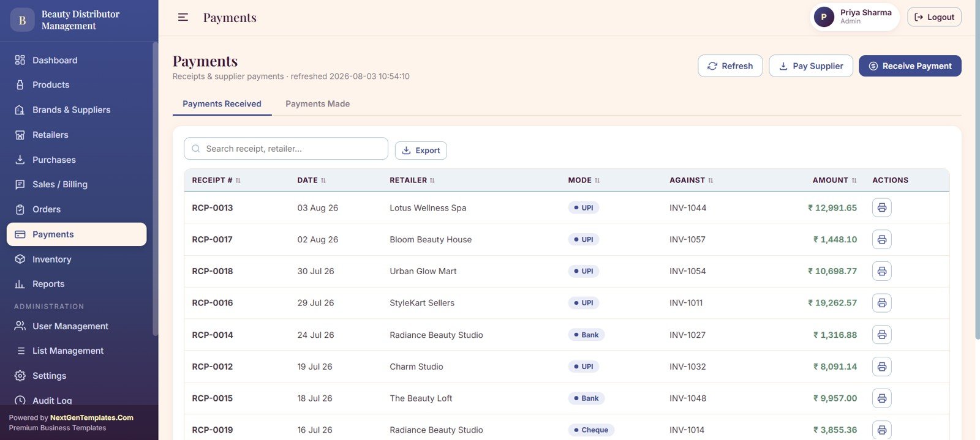Open Retailers in sidebar
The image size is (980, 440).
coord(77,135)
